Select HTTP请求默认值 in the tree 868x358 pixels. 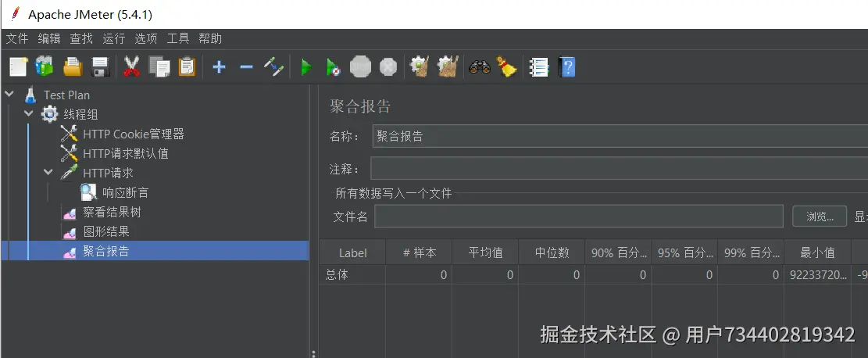click(x=126, y=153)
